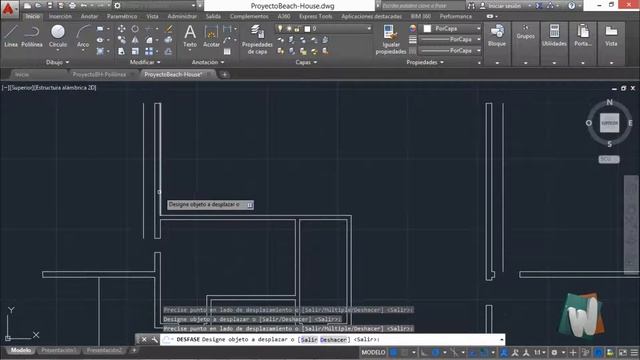Open the AutoCAD application menu (red A)
Screen dimensions: 640x360
pos(8,8)
